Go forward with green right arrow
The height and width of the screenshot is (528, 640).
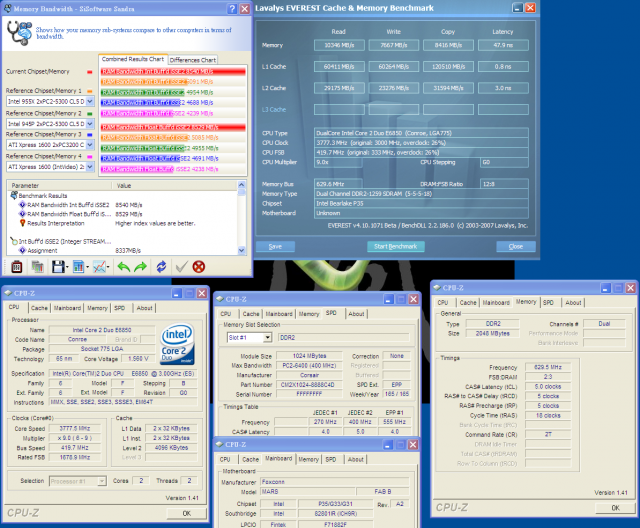click(x=140, y=267)
